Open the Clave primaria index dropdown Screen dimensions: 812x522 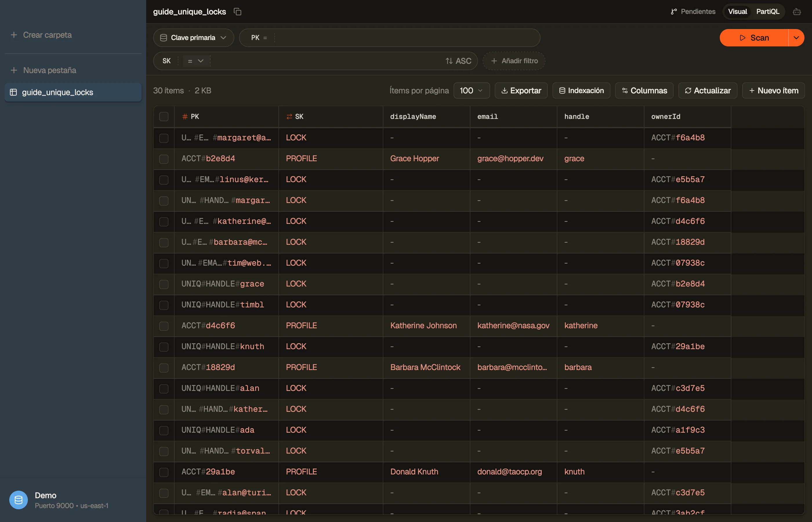click(x=193, y=38)
